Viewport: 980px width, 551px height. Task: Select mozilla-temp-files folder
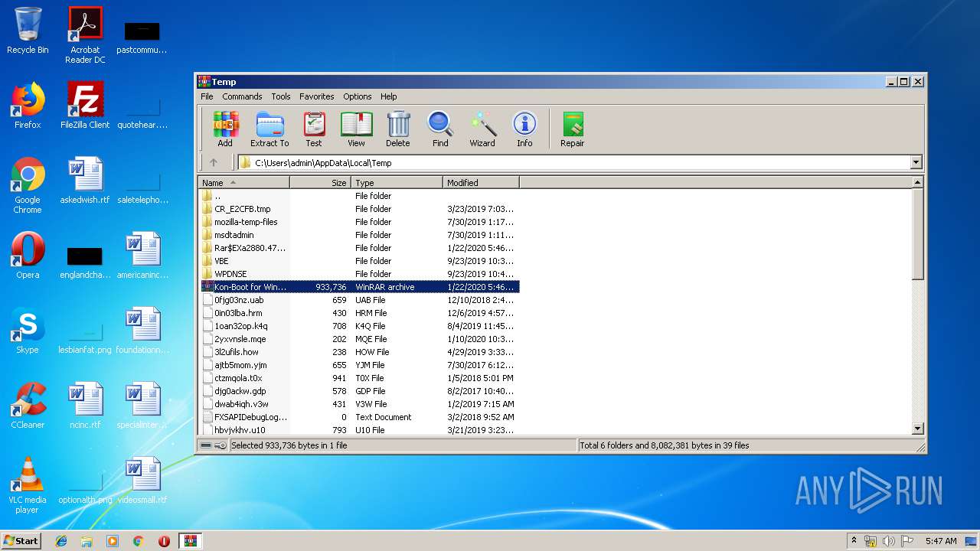(360, 222)
